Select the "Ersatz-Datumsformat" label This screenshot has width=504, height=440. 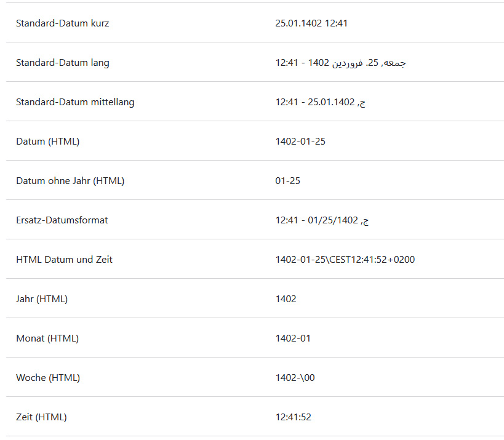[62, 220]
